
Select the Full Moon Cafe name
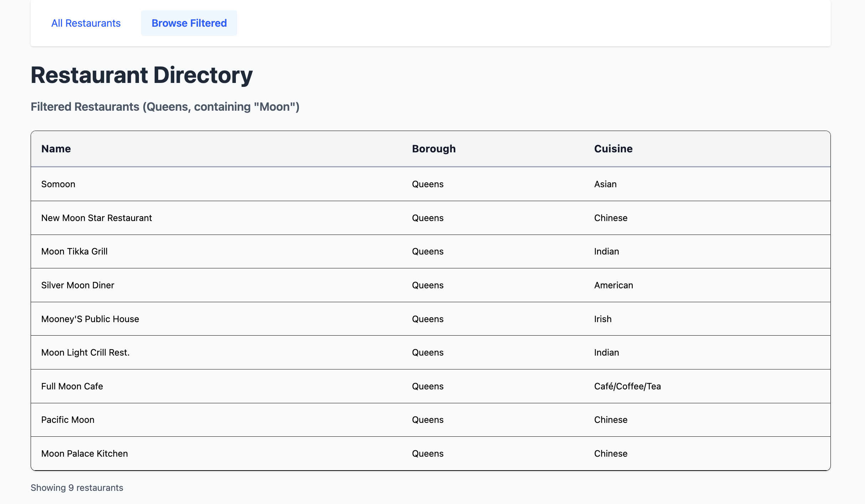(72, 386)
